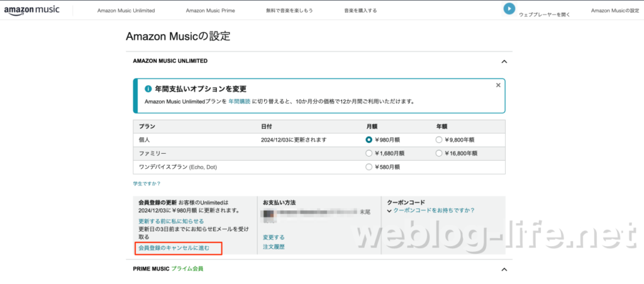Click the PRIME MUSIC section title
Image resolution: width=644 pixels, height=284 pixels.
[x=151, y=269]
